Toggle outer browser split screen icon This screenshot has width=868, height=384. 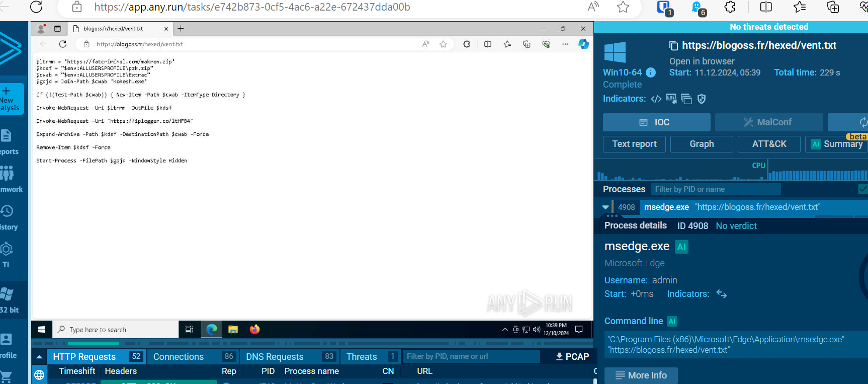[x=766, y=7]
